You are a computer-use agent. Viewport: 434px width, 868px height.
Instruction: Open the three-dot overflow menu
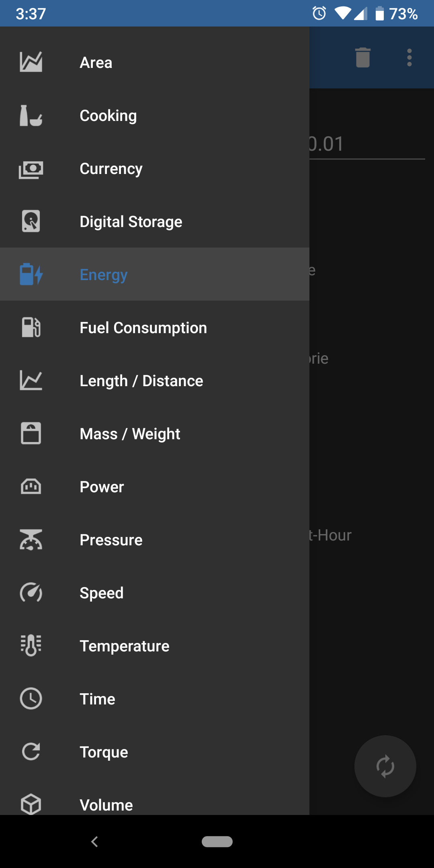point(409,57)
